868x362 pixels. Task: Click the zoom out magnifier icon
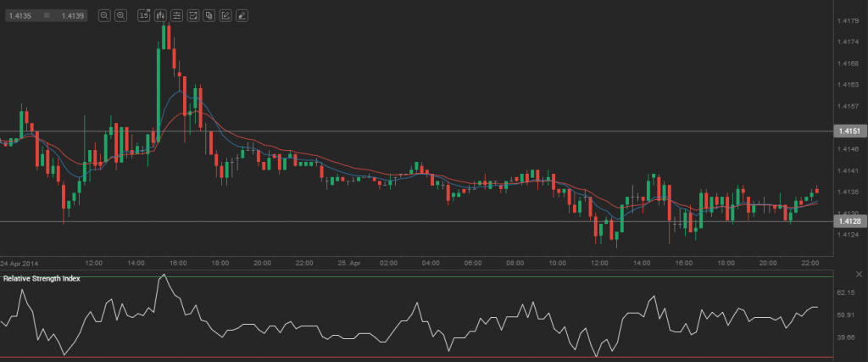click(104, 15)
